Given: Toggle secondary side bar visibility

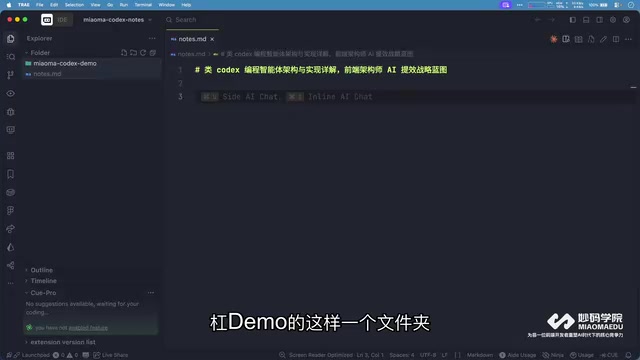Looking at the screenshot, I should [x=600, y=20].
